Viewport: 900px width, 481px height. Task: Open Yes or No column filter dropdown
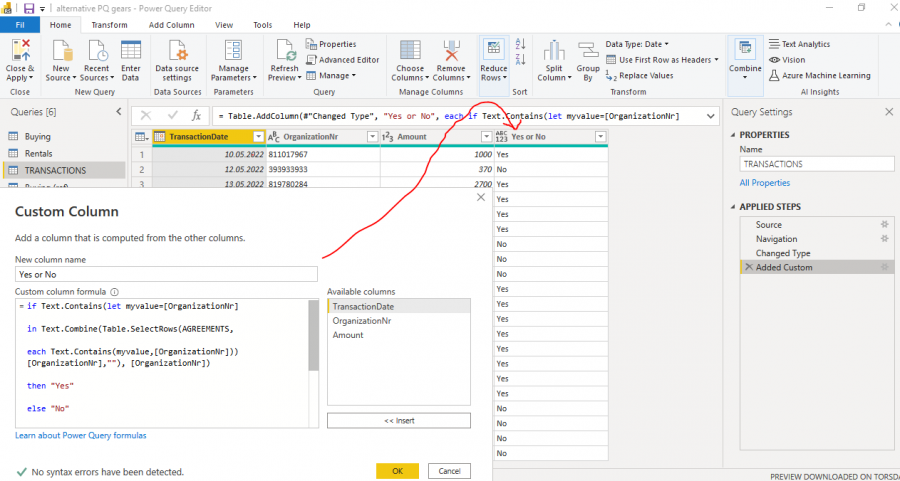tap(600, 137)
